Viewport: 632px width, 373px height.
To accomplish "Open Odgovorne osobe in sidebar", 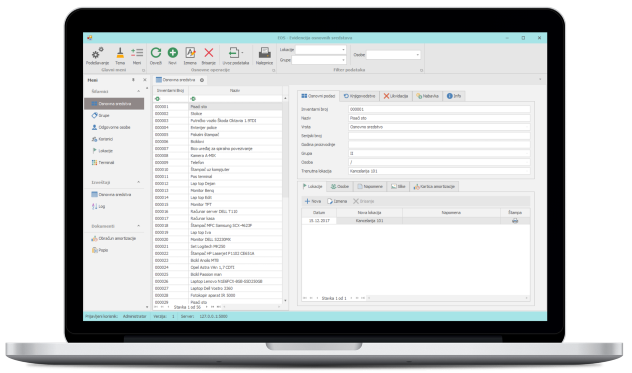I will tap(110, 127).
